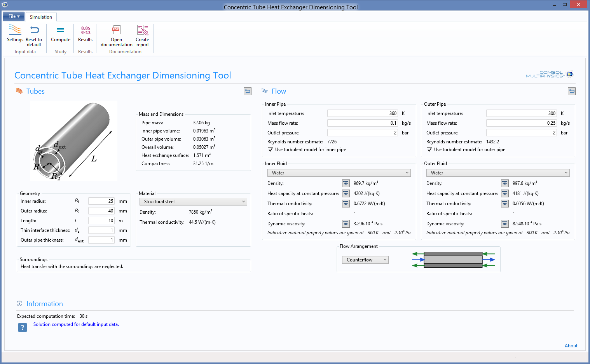Reset the Flow section values

[571, 91]
